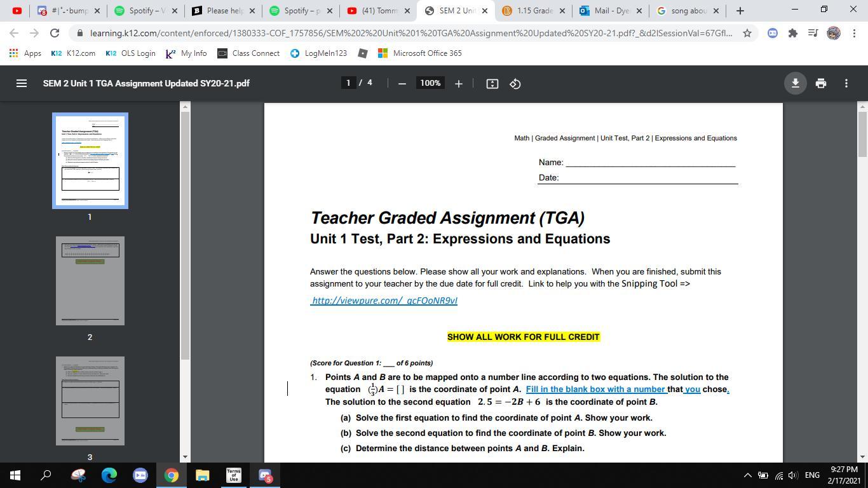
Task: Open PDF viewer more actions menu
Action: [x=846, y=83]
